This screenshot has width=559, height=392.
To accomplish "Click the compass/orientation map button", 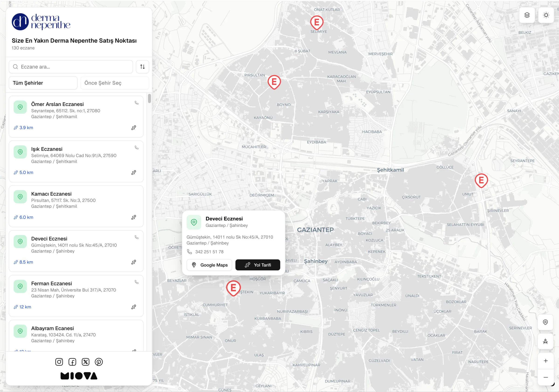I will pyautogui.click(x=545, y=341).
